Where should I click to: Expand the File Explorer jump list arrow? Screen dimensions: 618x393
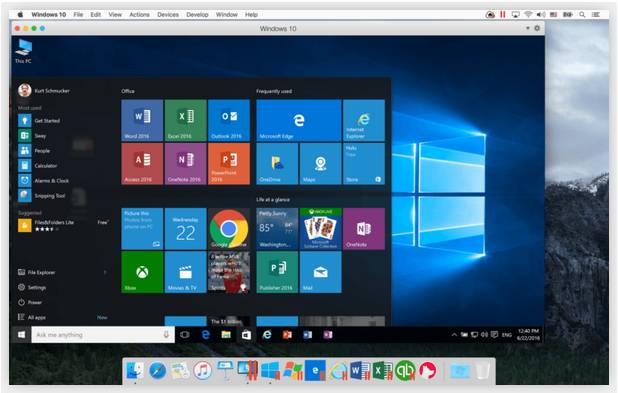click(x=105, y=272)
